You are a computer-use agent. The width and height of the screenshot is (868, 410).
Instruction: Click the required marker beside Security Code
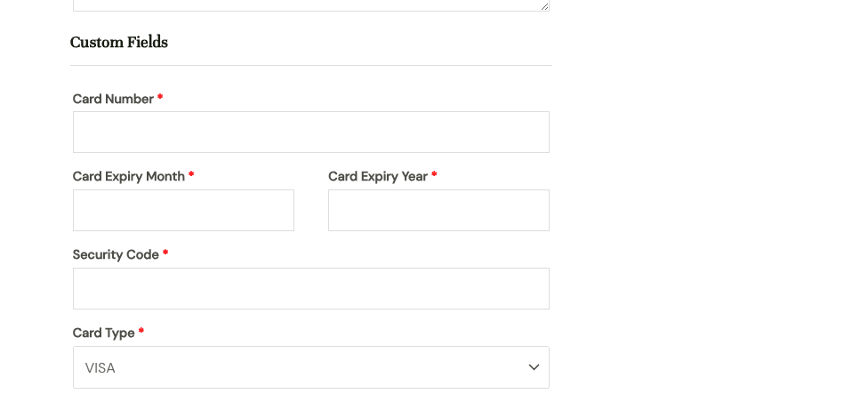point(165,253)
